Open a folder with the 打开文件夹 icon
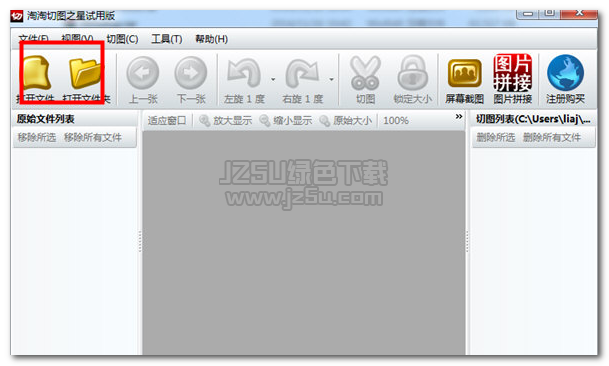The image size is (609, 366). (x=86, y=79)
